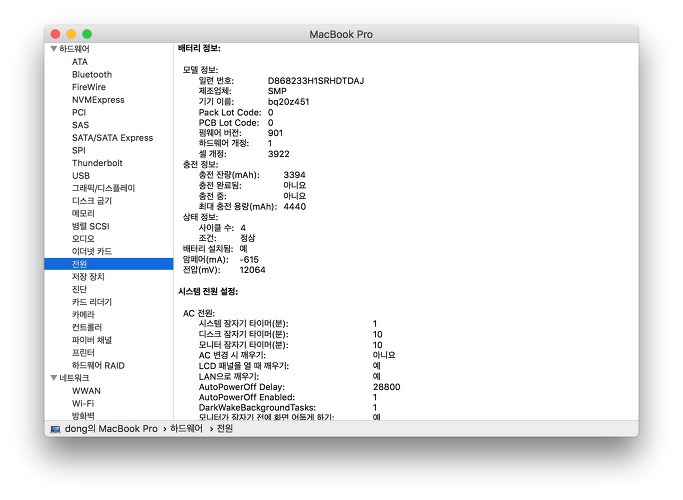
Task: Open 메모리 information
Action: tap(83, 213)
